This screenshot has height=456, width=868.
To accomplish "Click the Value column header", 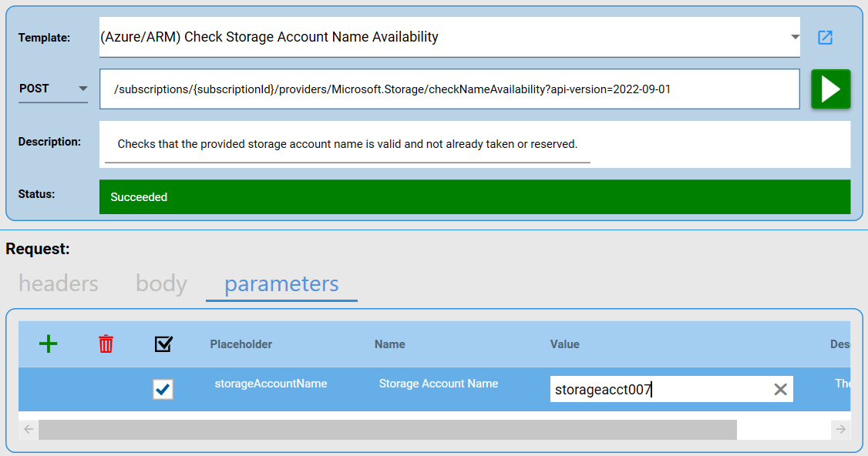I will [564, 344].
